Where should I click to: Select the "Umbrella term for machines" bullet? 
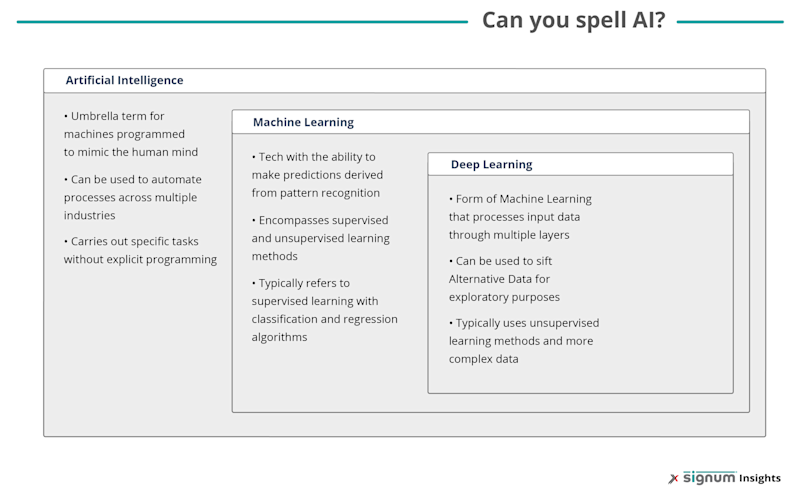[131, 134]
